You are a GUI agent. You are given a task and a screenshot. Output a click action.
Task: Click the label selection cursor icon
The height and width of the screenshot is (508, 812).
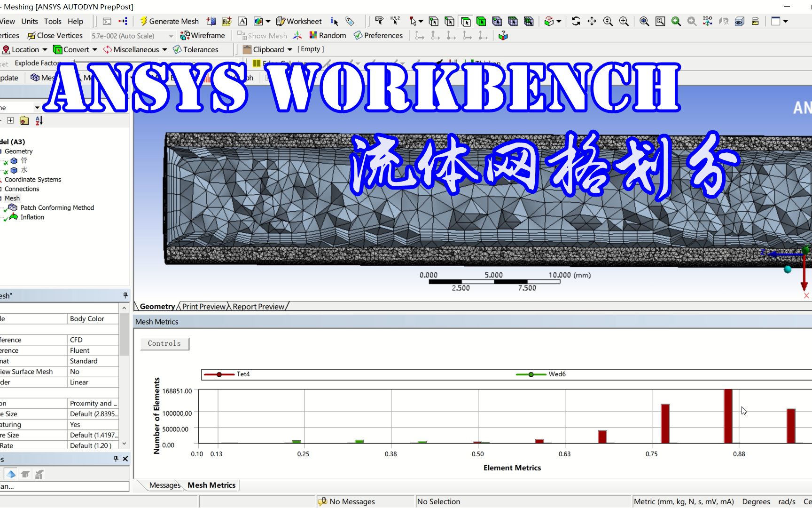click(379, 21)
